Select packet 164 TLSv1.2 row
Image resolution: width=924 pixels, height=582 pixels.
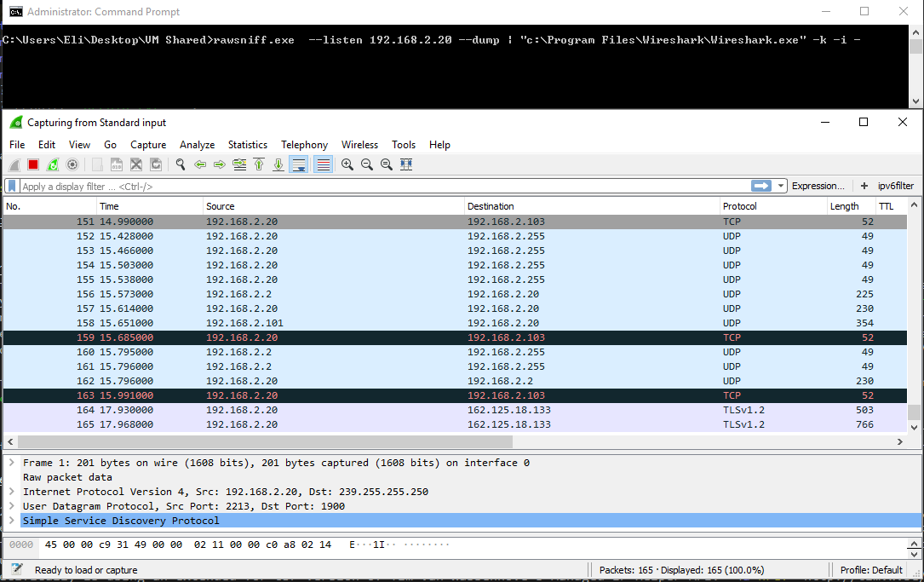tap(455, 410)
